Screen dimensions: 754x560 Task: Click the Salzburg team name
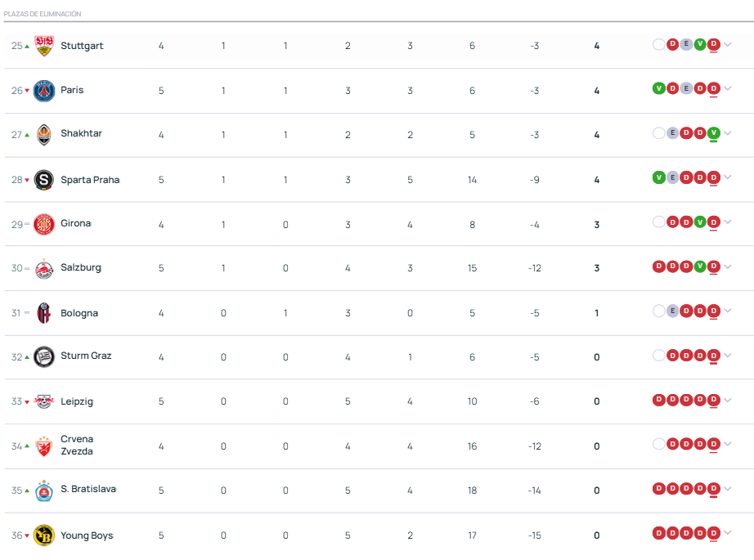click(81, 267)
